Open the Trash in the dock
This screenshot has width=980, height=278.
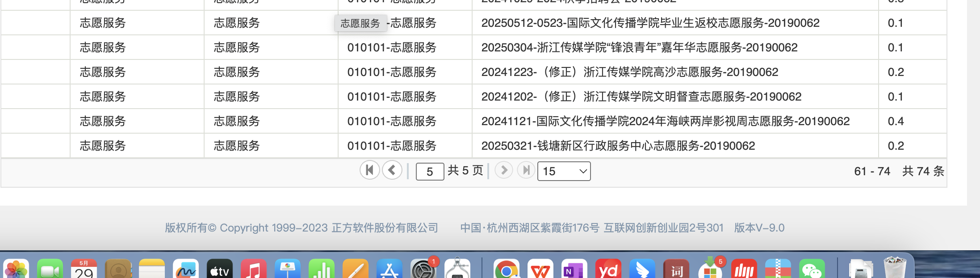[x=895, y=268]
